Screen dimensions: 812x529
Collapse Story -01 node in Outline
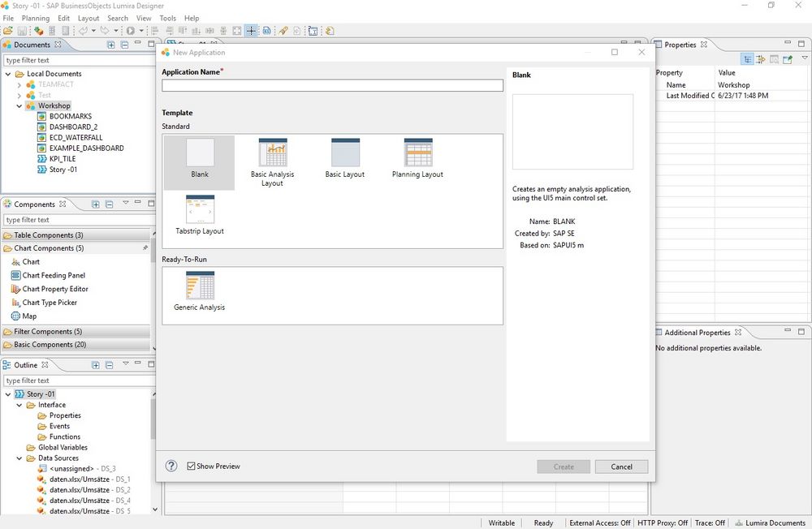[8, 394]
